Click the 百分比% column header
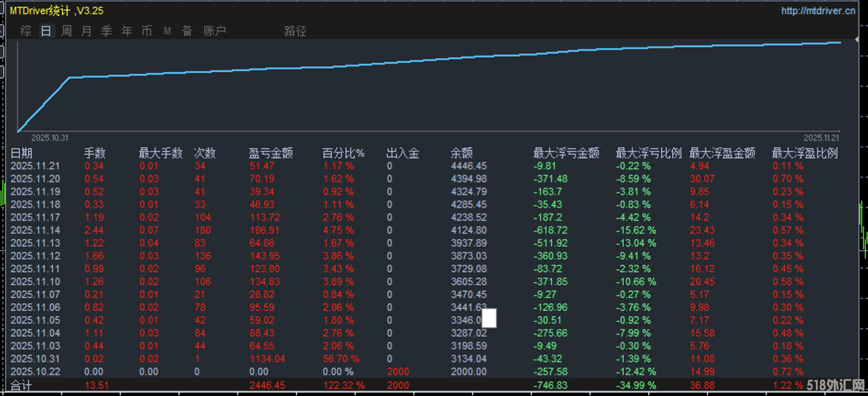Viewport: 868px width, 396px height. coord(343,153)
